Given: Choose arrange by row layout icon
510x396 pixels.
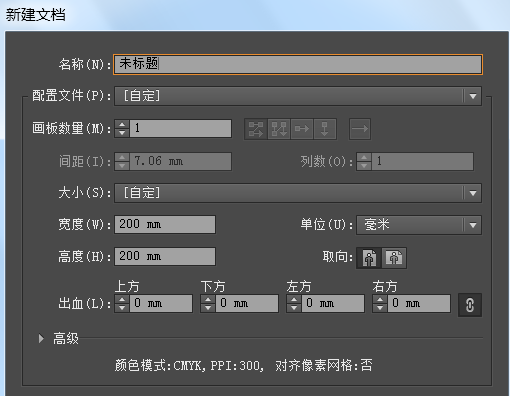Looking at the screenshot, I should (x=302, y=129).
